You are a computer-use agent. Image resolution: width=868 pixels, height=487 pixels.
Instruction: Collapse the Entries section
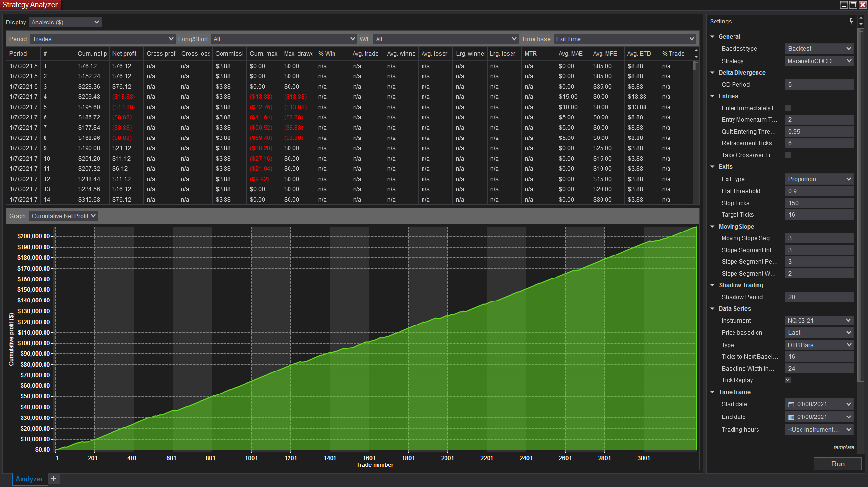coord(712,96)
